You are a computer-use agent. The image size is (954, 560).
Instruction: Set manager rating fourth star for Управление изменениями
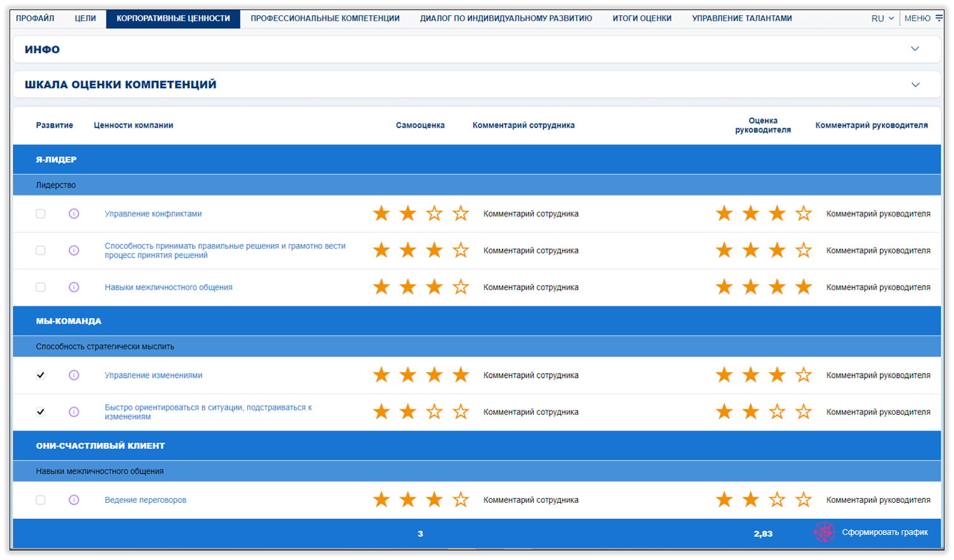pos(804,375)
